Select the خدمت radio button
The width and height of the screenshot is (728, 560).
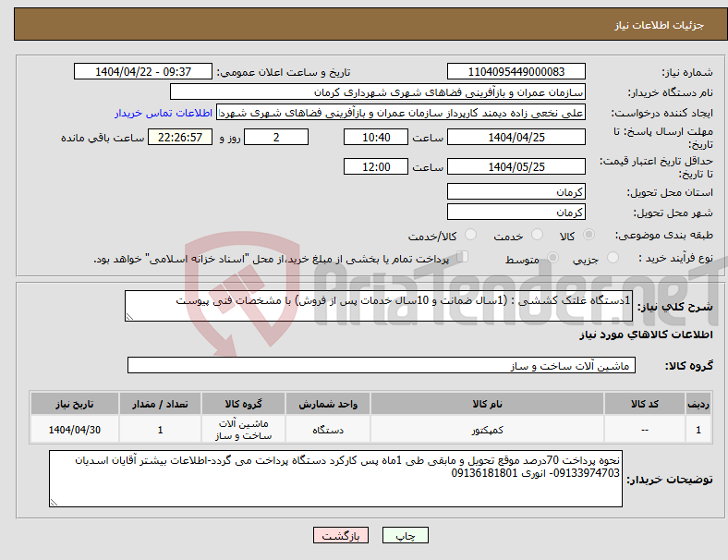(x=537, y=235)
